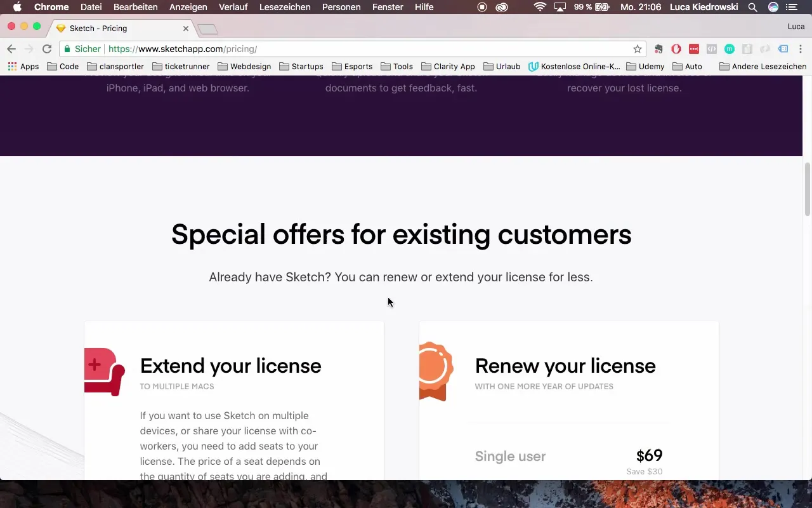Close the Sketch - Pricing tab

tap(186, 29)
